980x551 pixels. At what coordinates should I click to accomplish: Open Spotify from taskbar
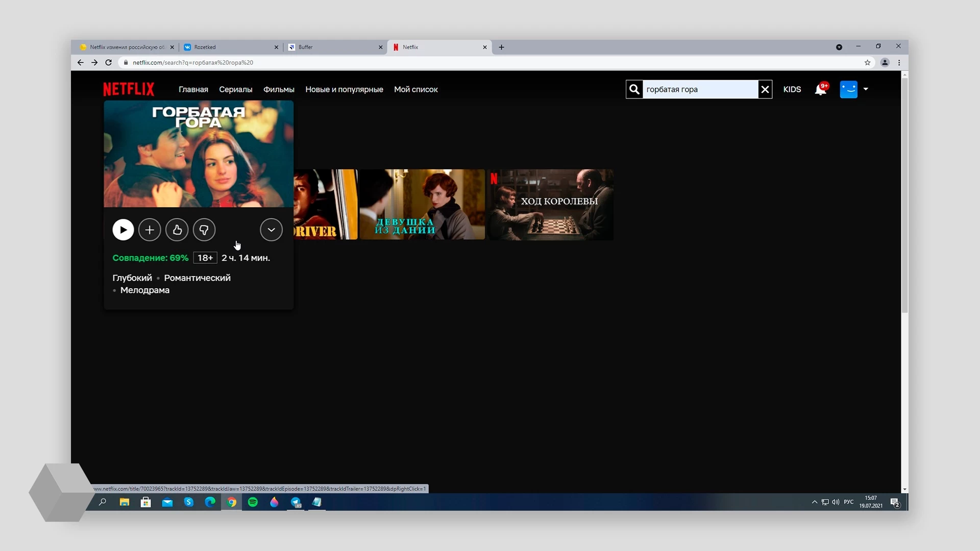(x=253, y=502)
